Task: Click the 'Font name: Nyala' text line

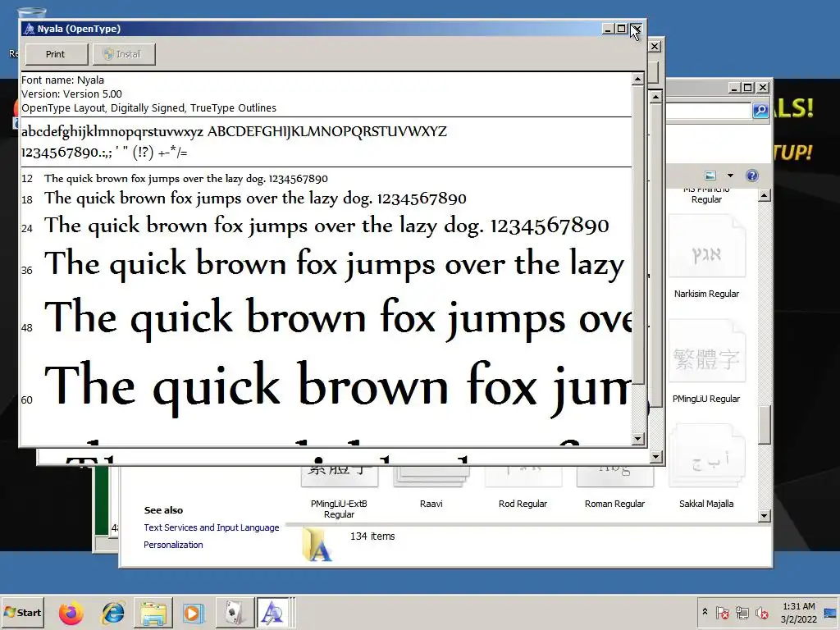Action: (x=62, y=80)
